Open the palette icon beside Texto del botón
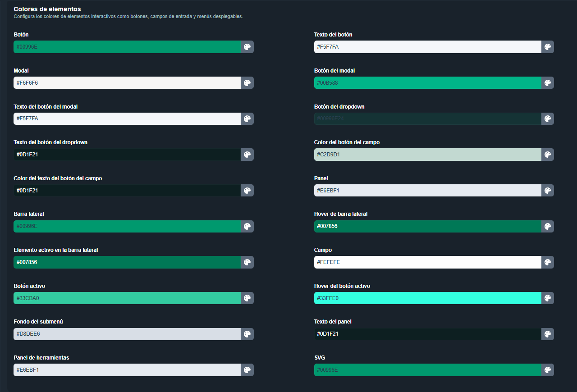The image size is (577, 392). (x=548, y=46)
